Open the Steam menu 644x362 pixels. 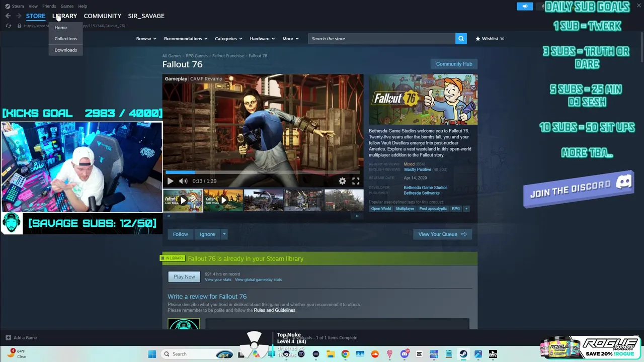pyautogui.click(x=15, y=6)
